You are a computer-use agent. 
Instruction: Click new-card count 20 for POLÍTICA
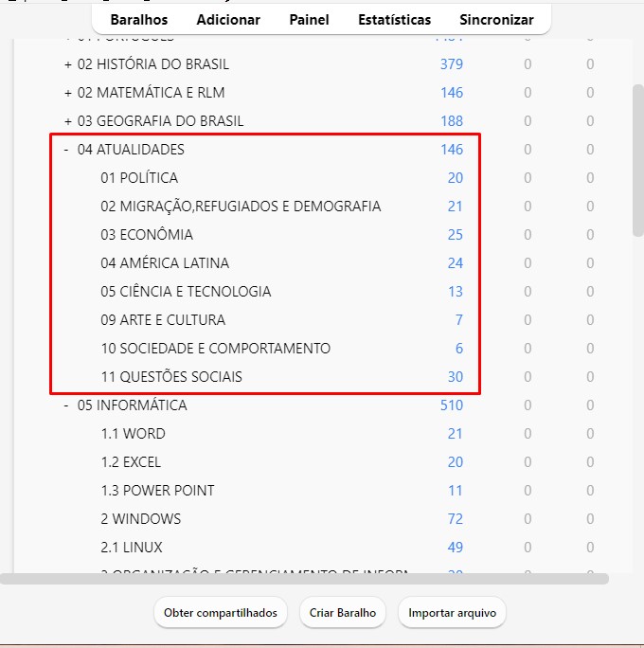tap(456, 178)
